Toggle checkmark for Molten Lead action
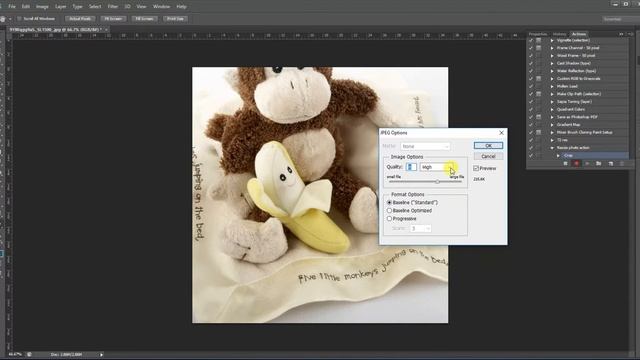640x360 pixels. click(x=531, y=86)
